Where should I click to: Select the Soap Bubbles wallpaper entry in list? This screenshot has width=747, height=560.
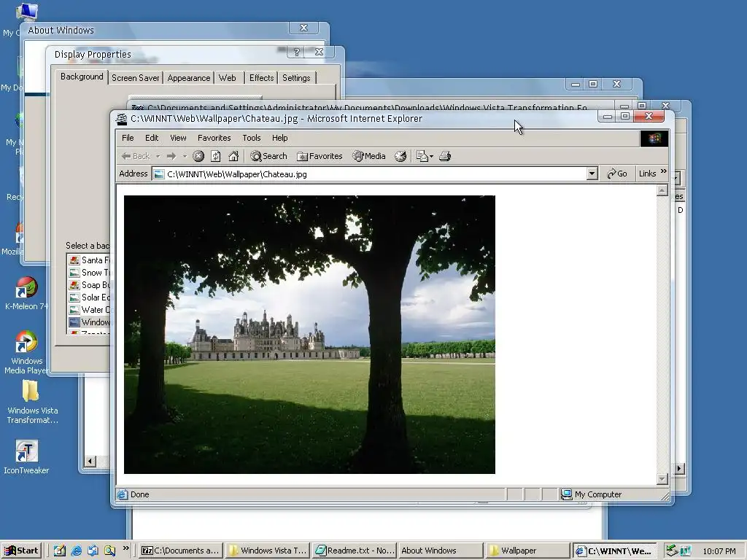[x=89, y=285]
